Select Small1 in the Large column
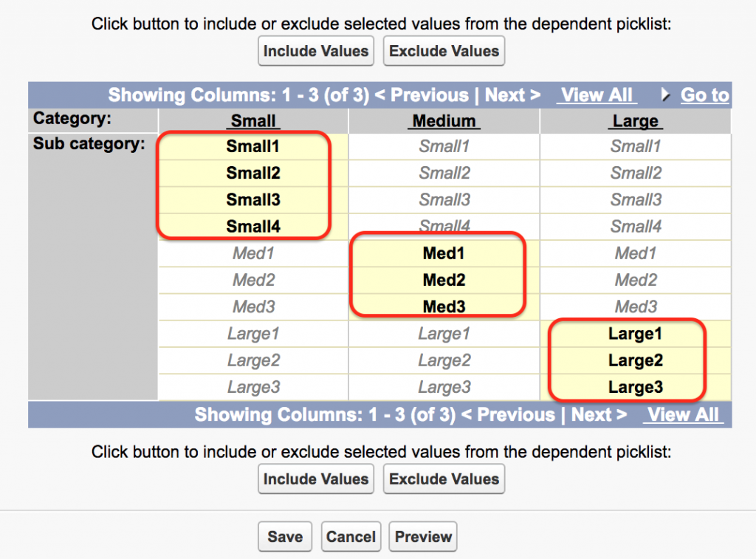756x559 pixels. click(636, 146)
